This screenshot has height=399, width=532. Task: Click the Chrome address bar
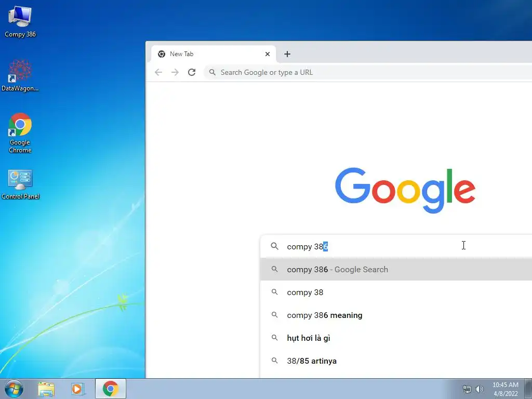coord(368,72)
